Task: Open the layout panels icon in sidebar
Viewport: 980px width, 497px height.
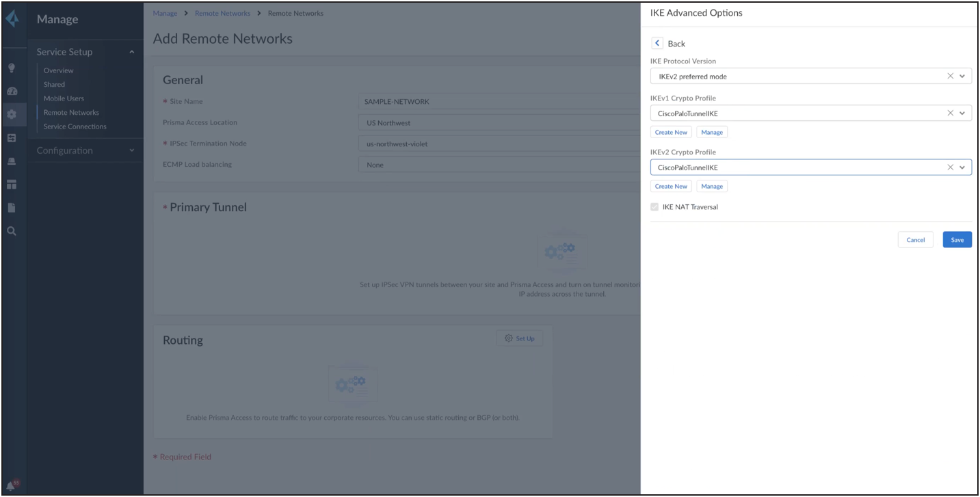Action: (12, 185)
